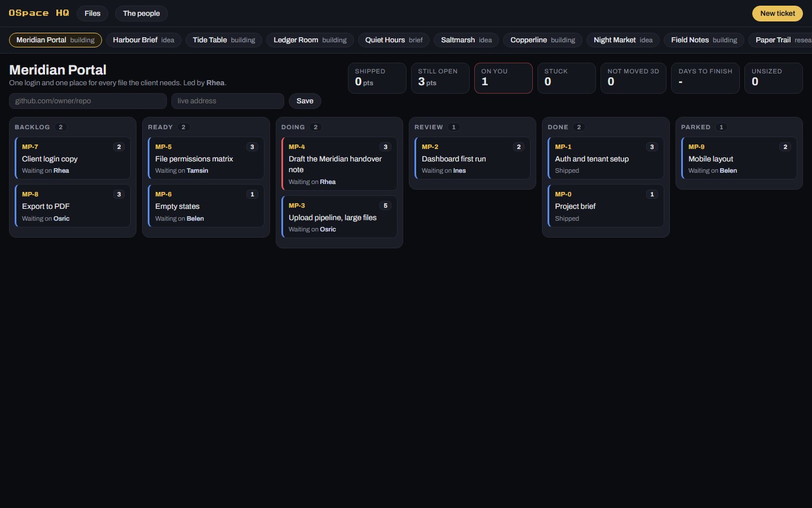Viewport: 812px width, 508px height.
Task: Click the DOING column header
Action: pos(293,127)
